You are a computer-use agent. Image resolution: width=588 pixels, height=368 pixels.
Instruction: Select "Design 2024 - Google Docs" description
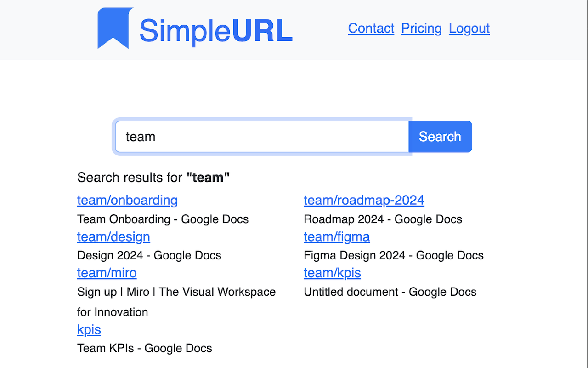[x=149, y=255]
